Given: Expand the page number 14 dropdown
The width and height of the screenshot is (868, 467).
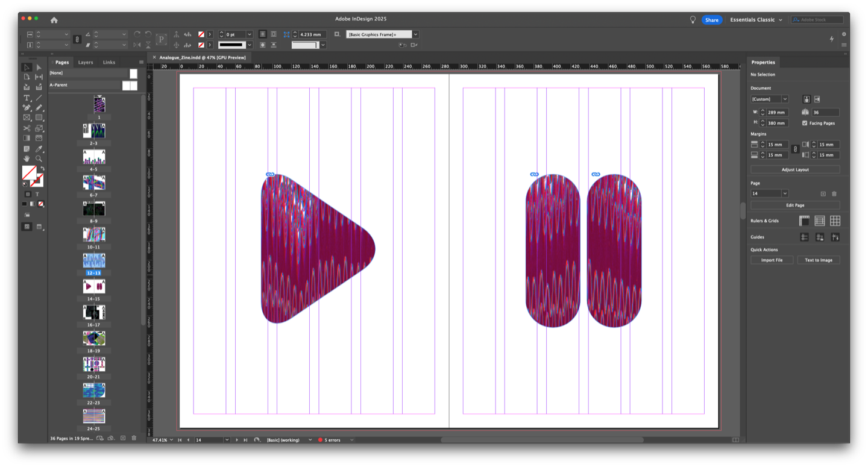Looking at the screenshot, I should [785, 193].
